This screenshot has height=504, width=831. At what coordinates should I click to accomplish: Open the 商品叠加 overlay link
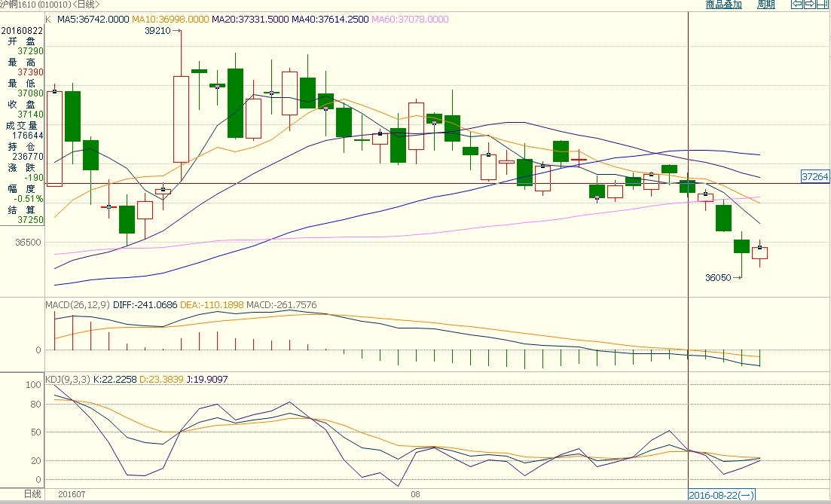click(723, 5)
